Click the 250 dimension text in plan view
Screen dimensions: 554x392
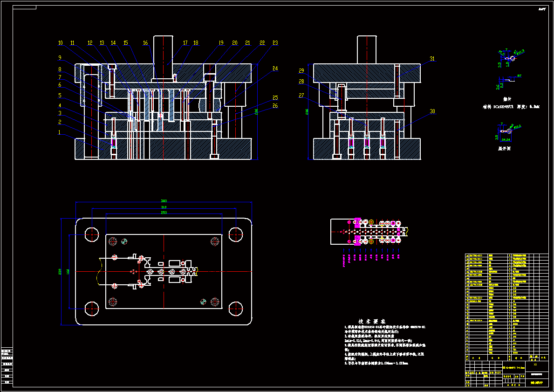point(164,213)
